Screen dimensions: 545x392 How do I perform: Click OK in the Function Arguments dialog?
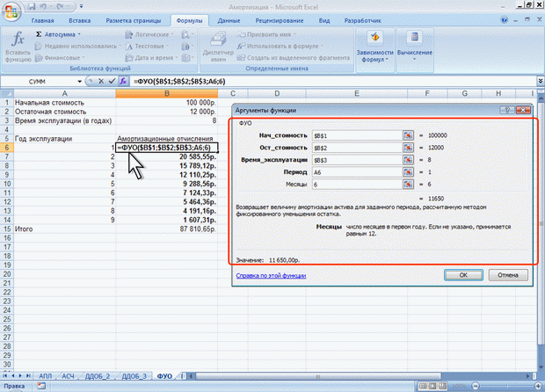[463, 275]
